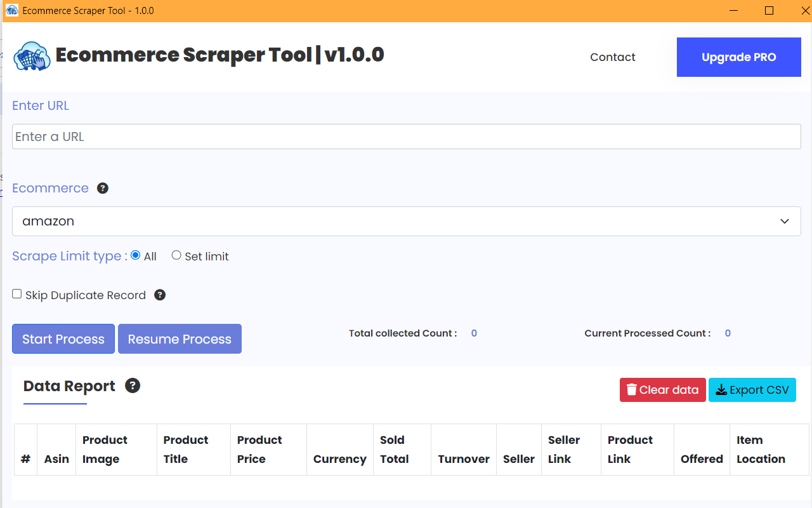Viewport: 812px width, 508px height.
Task: Click the Total collected Count label
Action: 403,333
